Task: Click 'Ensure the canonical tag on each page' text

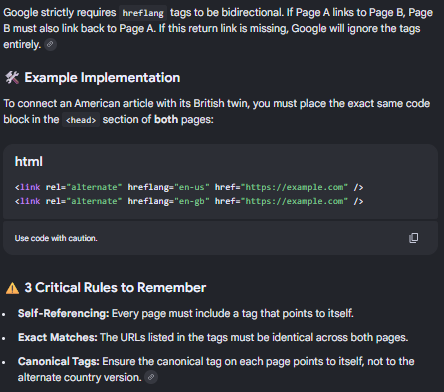Action: [196, 361]
